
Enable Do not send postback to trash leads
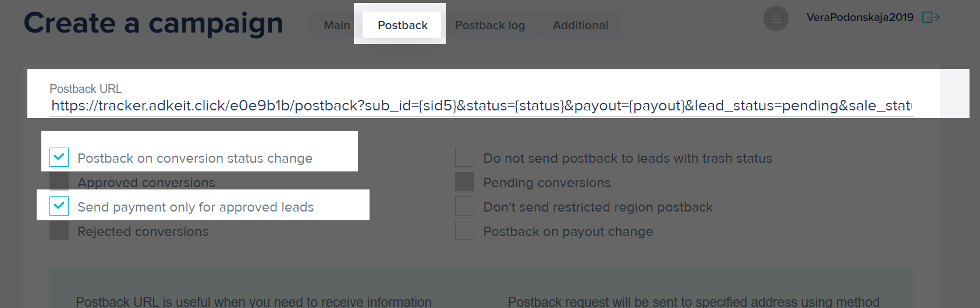[464, 157]
